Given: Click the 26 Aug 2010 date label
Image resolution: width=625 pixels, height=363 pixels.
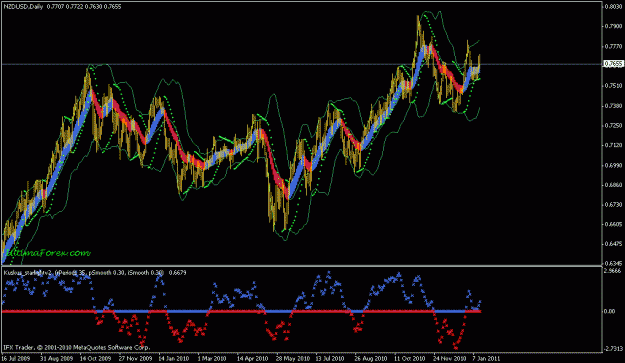Looking at the screenshot, I should click(371, 358).
